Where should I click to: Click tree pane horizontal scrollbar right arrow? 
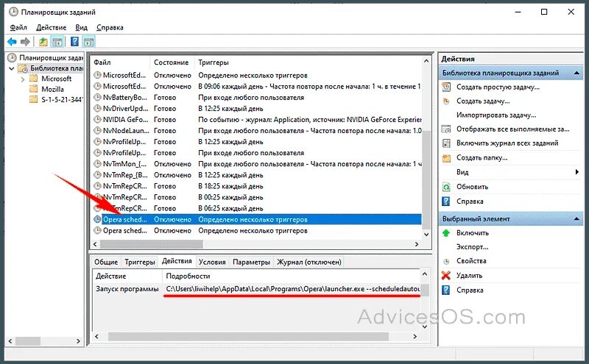[x=78, y=341]
